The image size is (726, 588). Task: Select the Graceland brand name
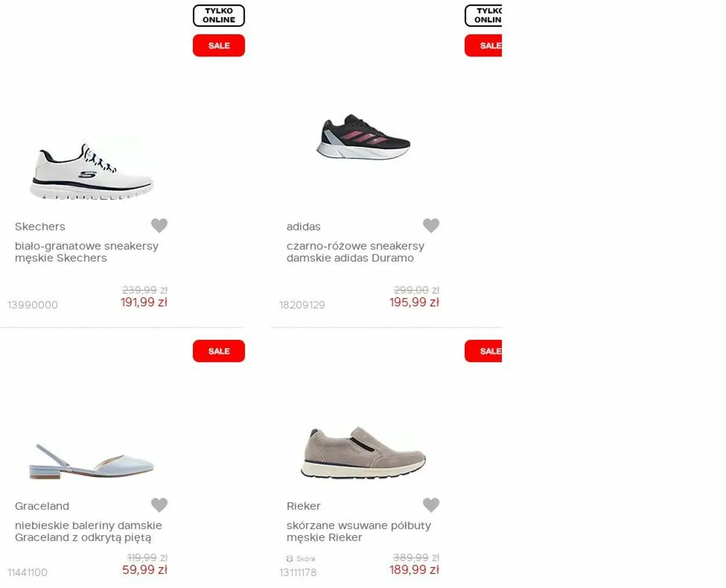42,505
